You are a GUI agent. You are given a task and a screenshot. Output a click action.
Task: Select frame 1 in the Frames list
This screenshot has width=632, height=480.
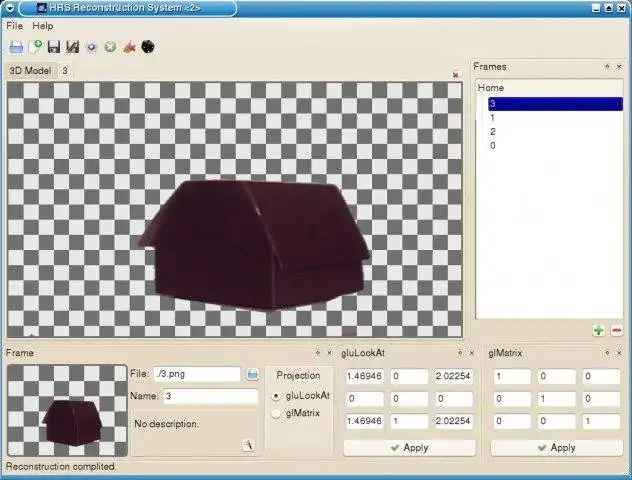(493, 118)
